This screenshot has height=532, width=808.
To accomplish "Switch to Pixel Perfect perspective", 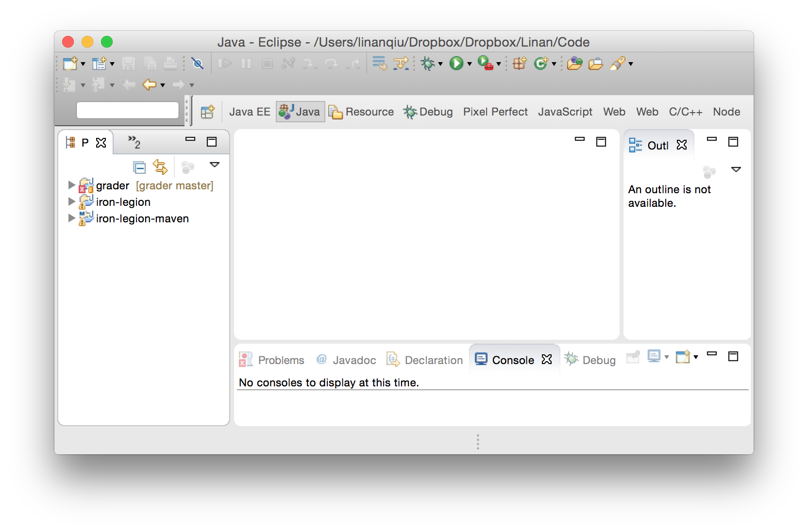I will [495, 112].
